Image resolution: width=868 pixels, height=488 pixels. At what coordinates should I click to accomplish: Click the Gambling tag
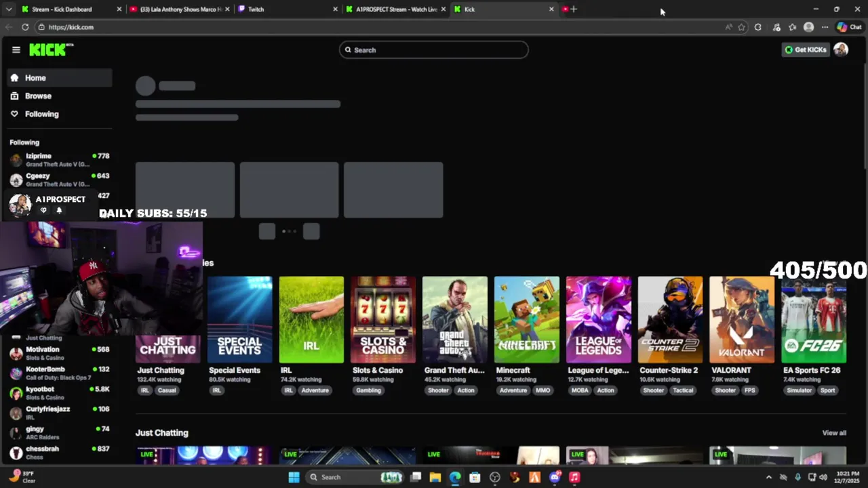[368, 390]
